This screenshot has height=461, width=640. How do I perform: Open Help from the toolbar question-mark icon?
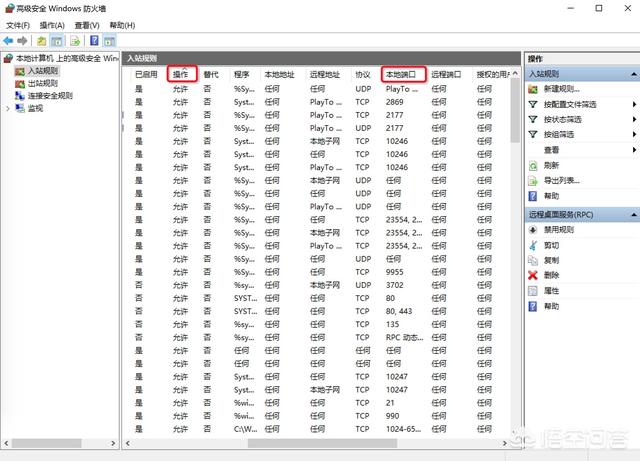(x=94, y=41)
